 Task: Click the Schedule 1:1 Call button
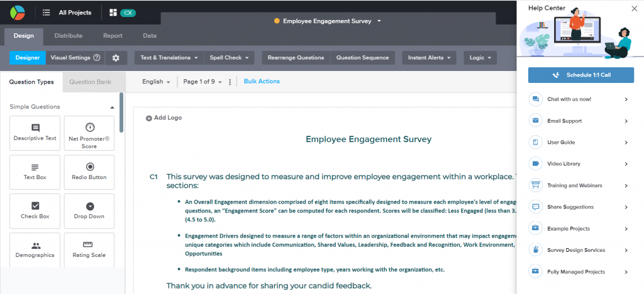pos(580,75)
